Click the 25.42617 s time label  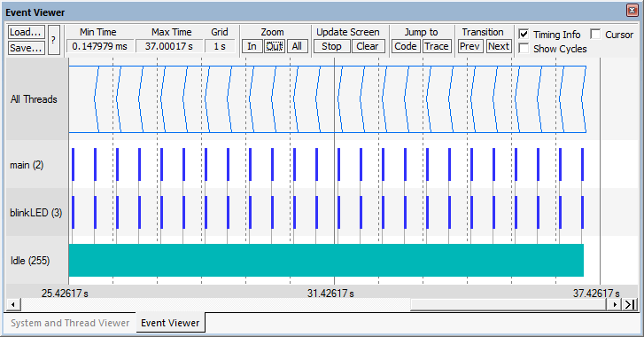[65, 293]
